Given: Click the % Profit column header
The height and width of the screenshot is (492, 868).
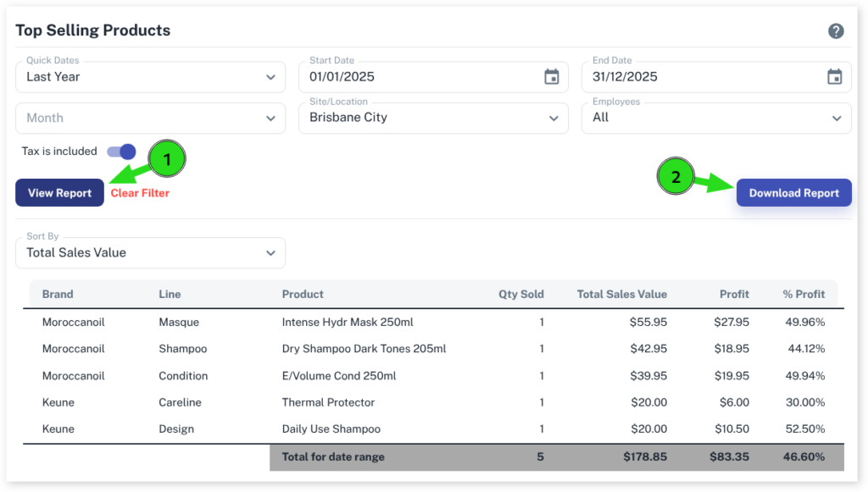Looking at the screenshot, I should (804, 295).
